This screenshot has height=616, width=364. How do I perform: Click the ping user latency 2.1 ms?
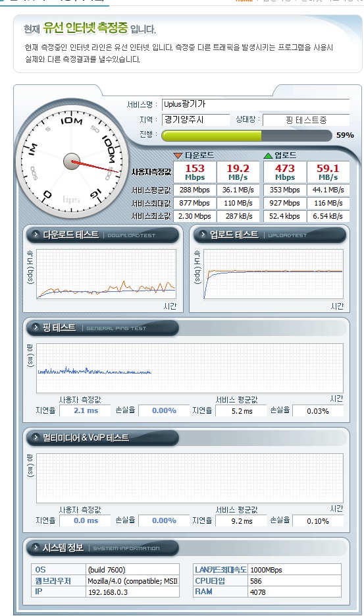point(86,410)
